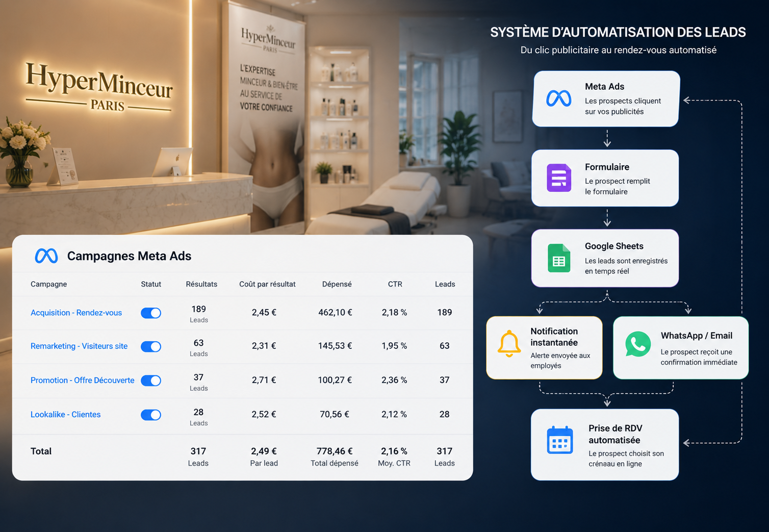
Task: Click the Système d'automatisation des leads heading
Action: pos(618,32)
